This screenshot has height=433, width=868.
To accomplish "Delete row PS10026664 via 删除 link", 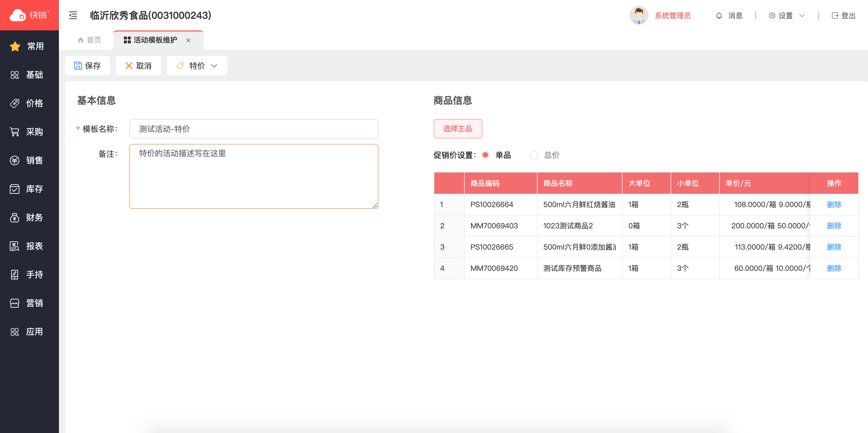I will click(x=834, y=205).
